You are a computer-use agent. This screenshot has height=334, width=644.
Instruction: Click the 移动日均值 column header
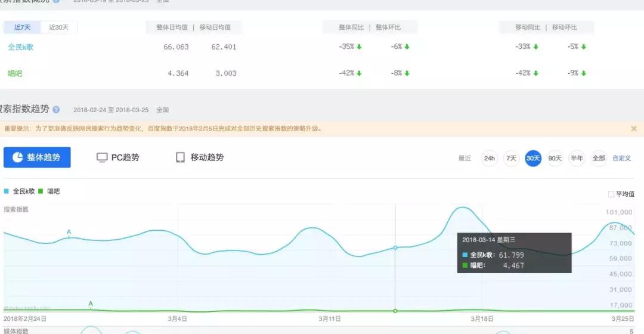(215, 27)
